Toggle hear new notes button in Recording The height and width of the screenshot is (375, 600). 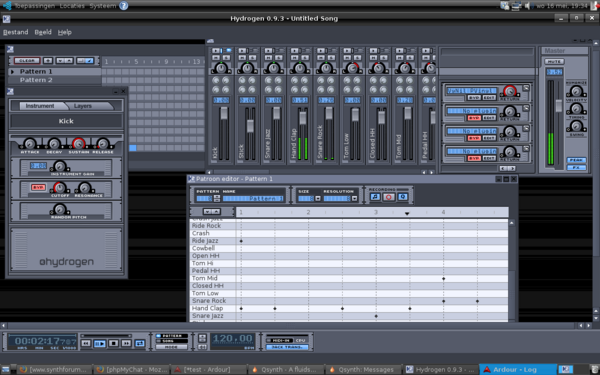pos(375,197)
